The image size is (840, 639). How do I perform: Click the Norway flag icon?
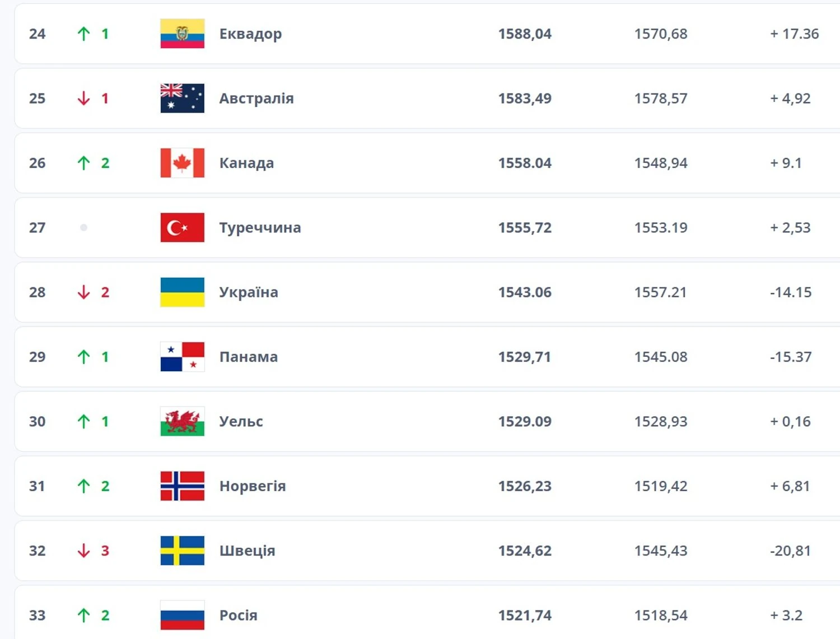(x=182, y=486)
